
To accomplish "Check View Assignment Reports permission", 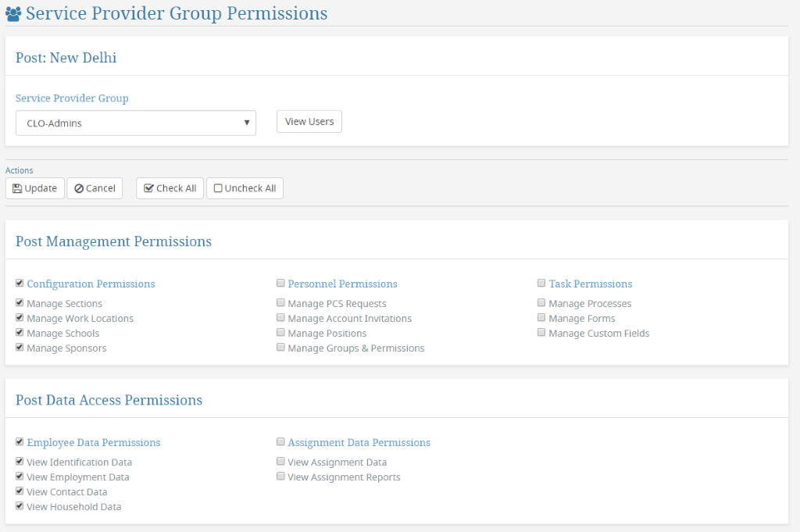I will (280, 477).
